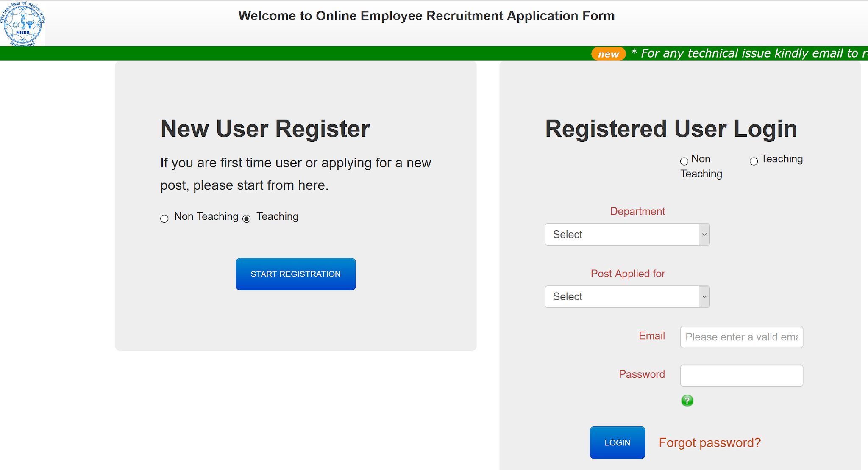Focus the Email input field
The image size is (868, 470).
click(x=741, y=337)
